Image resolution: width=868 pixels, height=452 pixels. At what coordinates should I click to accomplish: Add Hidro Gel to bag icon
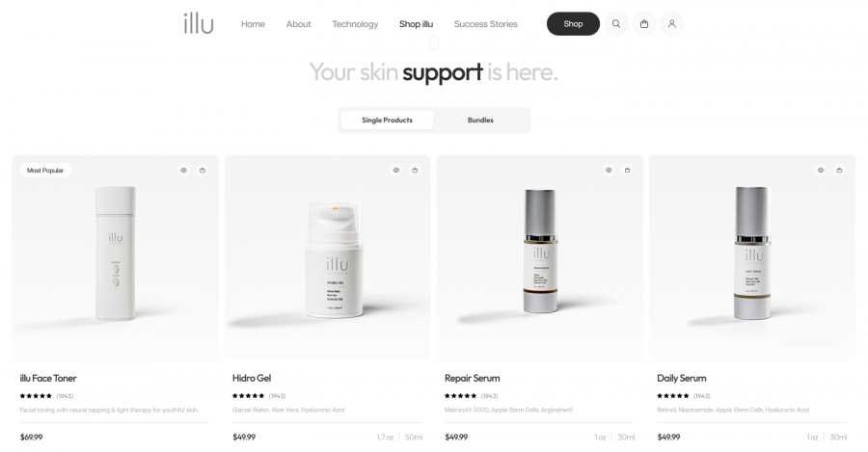415,171
